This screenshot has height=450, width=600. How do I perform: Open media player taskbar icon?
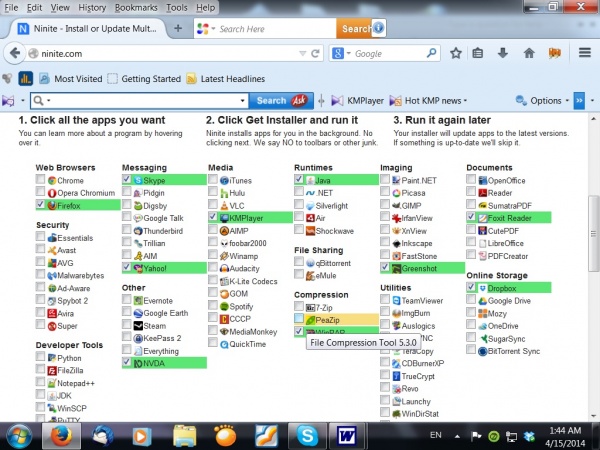(142, 436)
